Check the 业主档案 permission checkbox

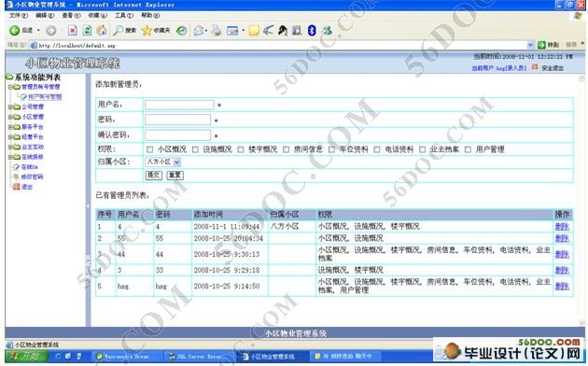[422, 149]
